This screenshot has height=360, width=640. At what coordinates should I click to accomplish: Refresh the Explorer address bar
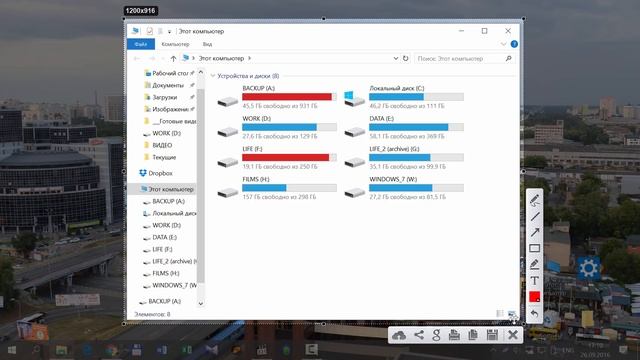(405, 58)
